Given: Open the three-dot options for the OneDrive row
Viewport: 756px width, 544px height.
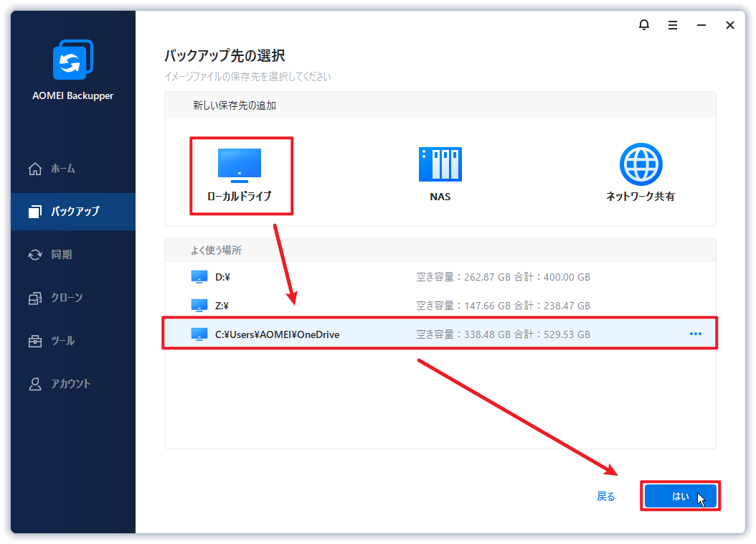Looking at the screenshot, I should (695, 334).
